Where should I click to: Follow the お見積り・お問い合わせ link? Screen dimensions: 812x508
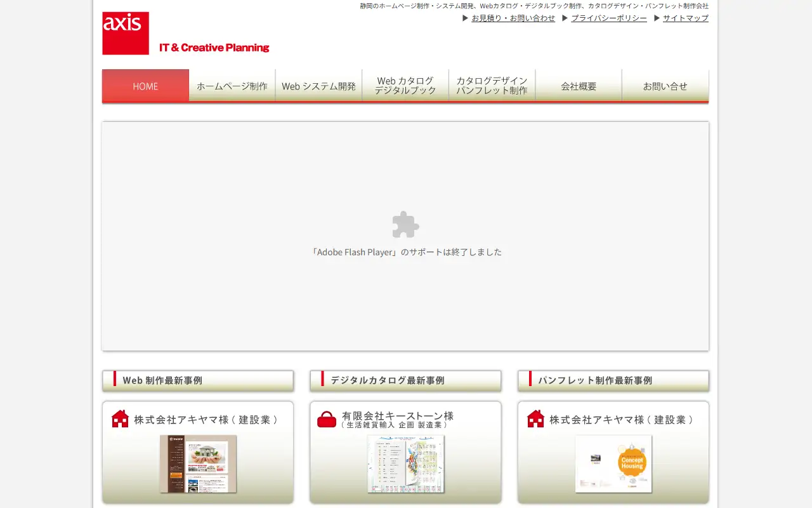click(x=513, y=18)
